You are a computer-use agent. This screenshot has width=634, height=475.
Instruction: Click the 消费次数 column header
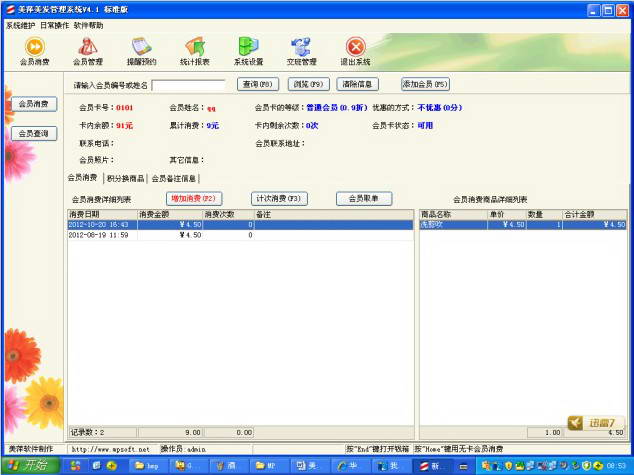pyautogui.click(x=228, y=214)
